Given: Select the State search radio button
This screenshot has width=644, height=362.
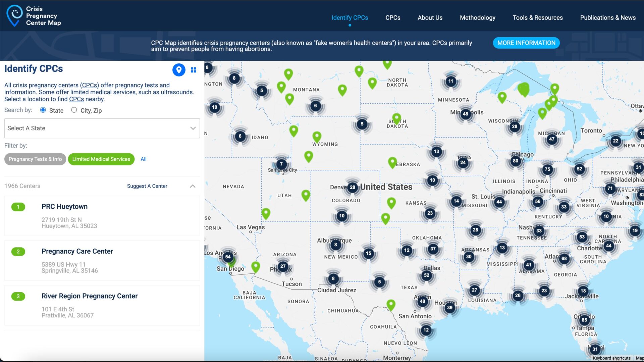Looking at the screenshot, I should (x=43, y=110).
